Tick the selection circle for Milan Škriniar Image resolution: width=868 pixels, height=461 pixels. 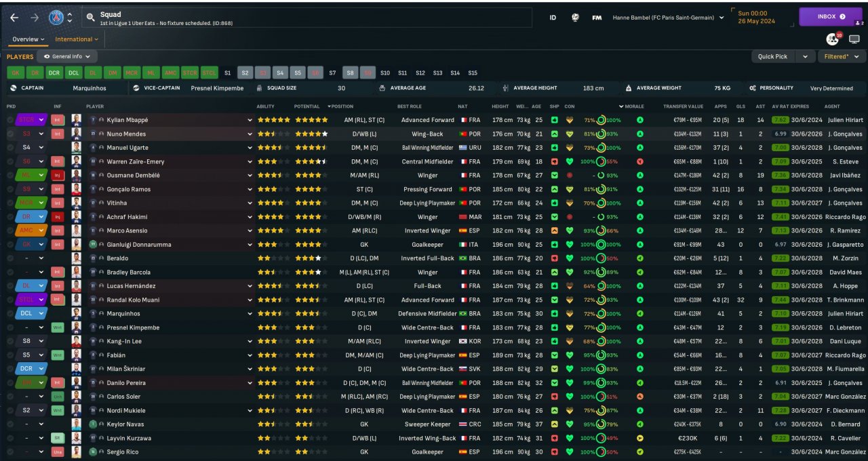10,369
